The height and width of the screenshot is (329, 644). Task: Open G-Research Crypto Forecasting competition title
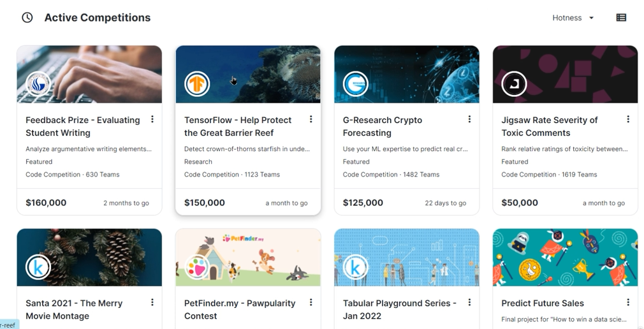coord(383,126)
